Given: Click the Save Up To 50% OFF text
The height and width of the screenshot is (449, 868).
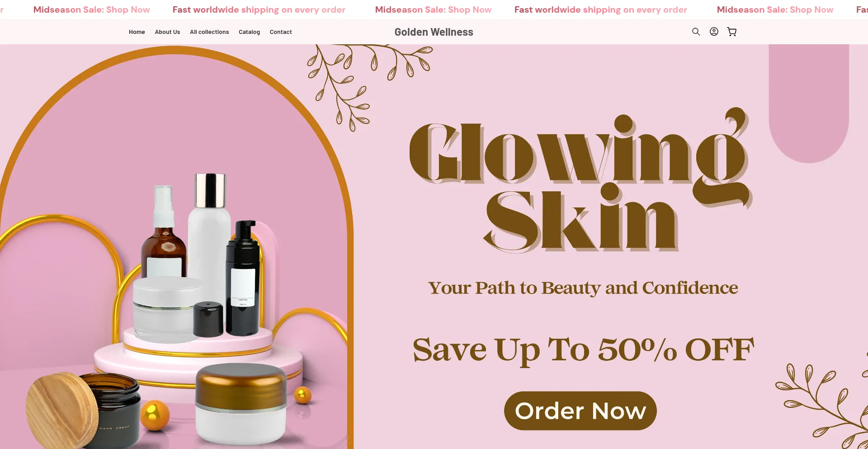Looking at the screenshot, I should (583, 350).
